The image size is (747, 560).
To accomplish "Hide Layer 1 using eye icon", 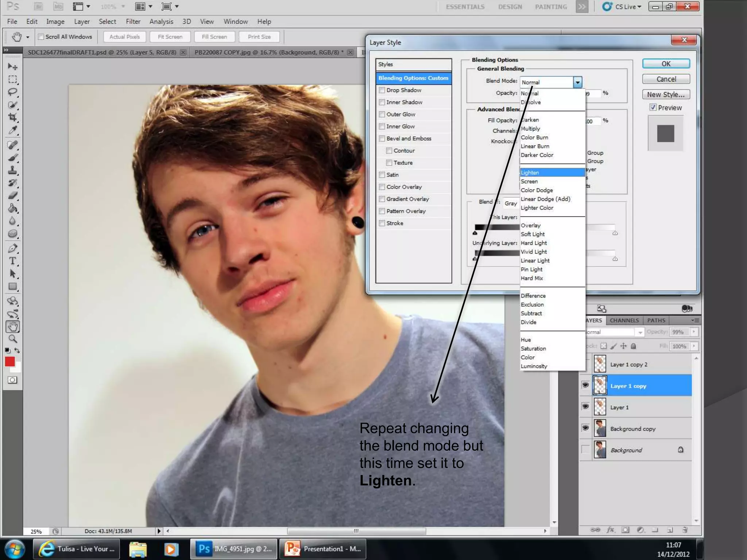I will click(x=585, y=407).
